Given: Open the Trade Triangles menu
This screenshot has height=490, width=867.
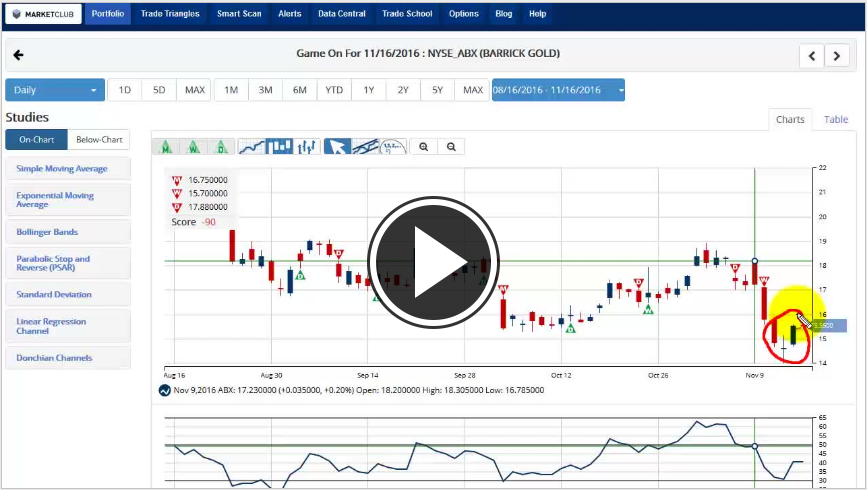Looking at the screenshot, I should pos(169,14).
